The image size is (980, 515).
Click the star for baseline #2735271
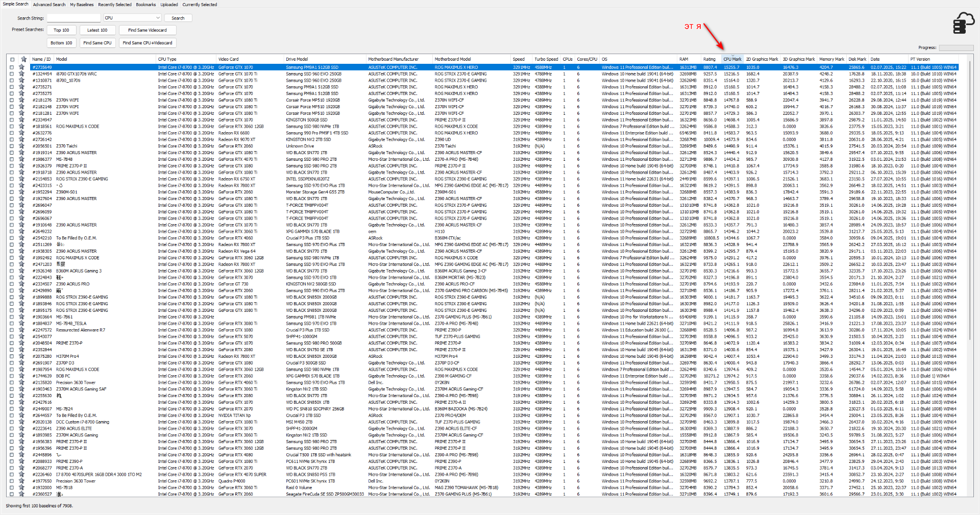[22, 87]
